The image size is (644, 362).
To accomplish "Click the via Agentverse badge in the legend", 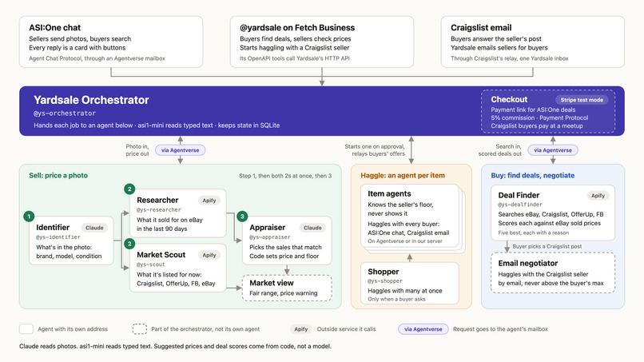I will (423, 328).
